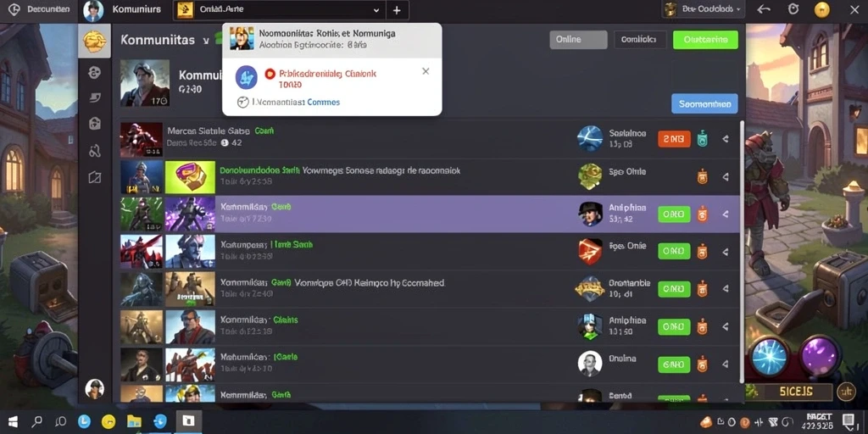Click the round avatar beside Komuniurs
Image resolution: width=868 pixels, height=434 pixels.
tap(93, 10)
